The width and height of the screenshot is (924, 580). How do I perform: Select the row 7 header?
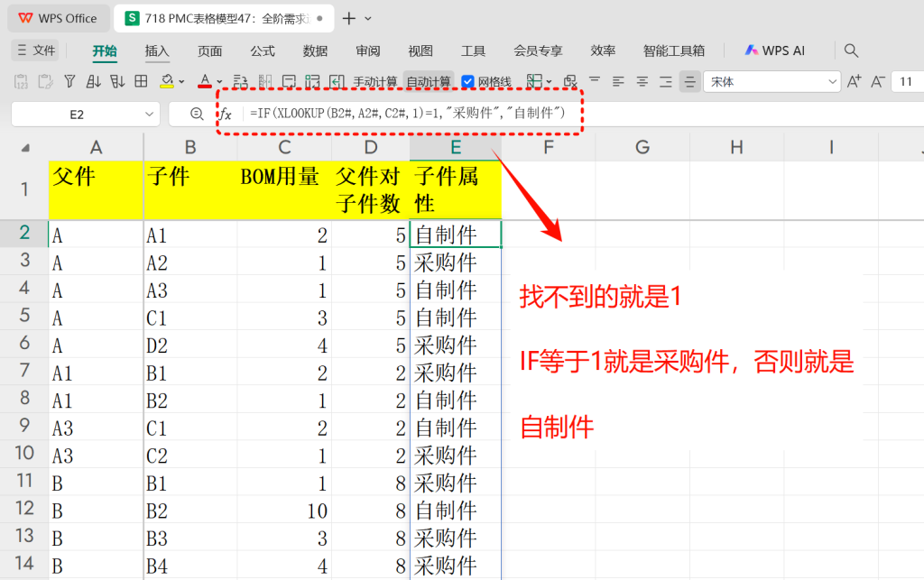point(24,371)
